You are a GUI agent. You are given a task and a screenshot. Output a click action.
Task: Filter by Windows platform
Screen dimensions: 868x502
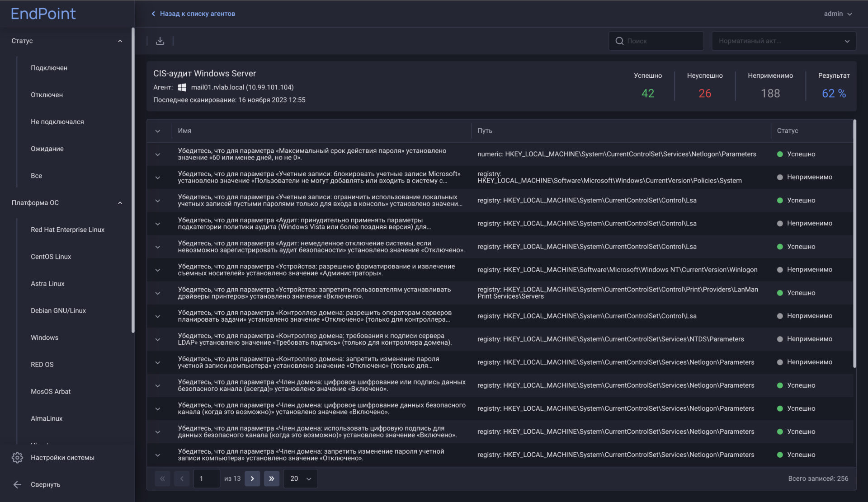(44, 338)
